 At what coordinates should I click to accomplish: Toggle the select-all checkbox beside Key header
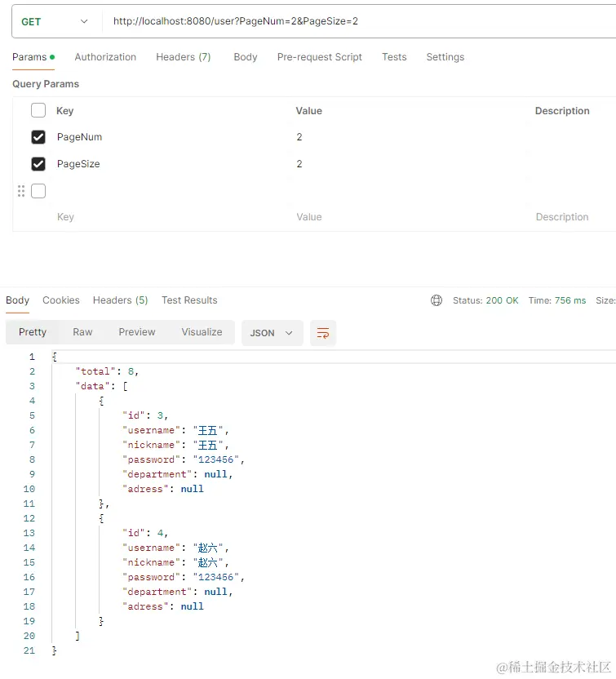38,110
